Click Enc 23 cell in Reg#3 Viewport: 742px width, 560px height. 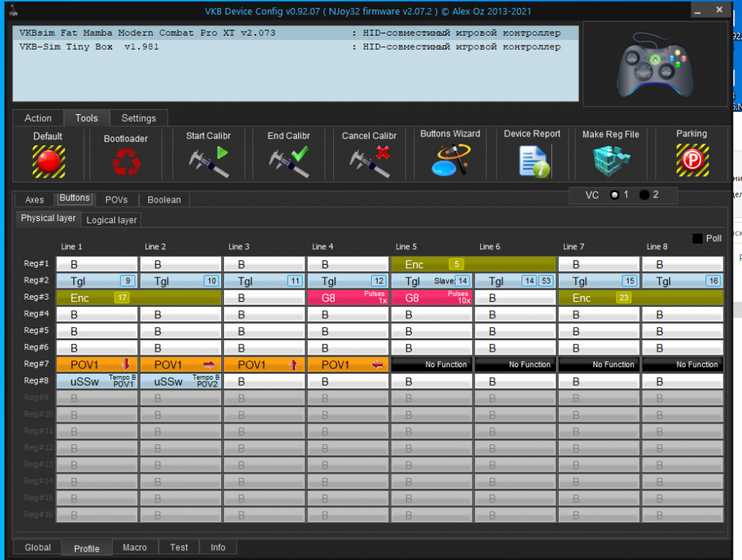tap(641, 298)
